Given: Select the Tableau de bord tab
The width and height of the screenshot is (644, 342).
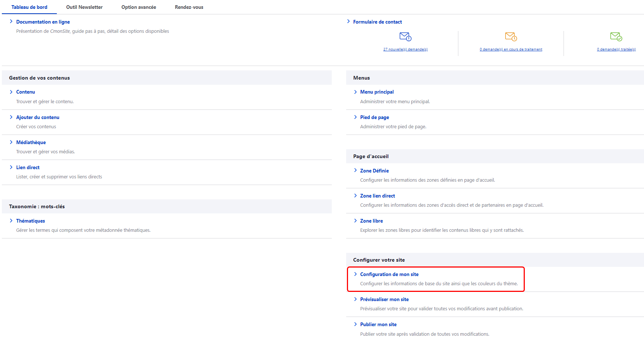Looking at the screenshot, I should pyautogui.click(x=29, y=7).
